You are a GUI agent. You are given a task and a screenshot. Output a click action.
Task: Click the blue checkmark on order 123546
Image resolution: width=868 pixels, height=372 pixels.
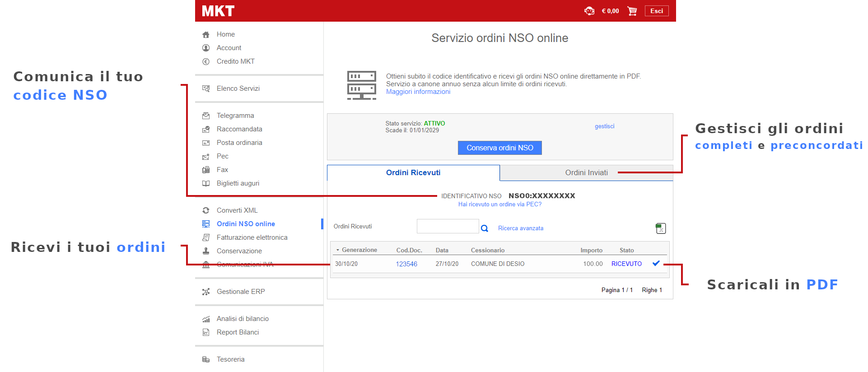tap(656, 263)
